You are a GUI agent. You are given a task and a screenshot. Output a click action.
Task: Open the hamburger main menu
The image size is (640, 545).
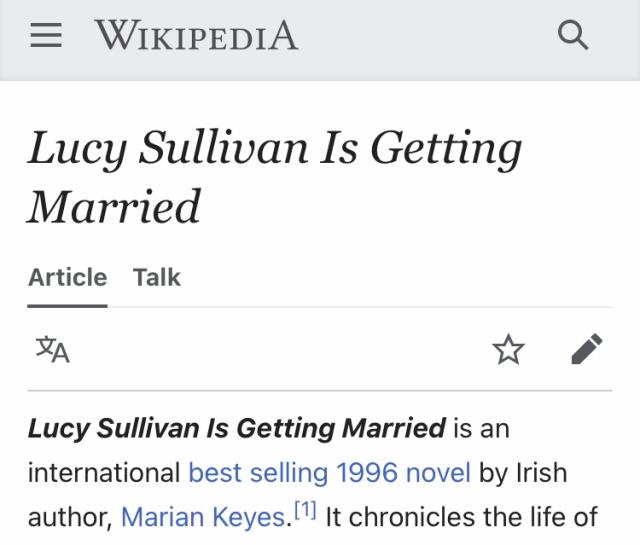(x=47, y=38)
